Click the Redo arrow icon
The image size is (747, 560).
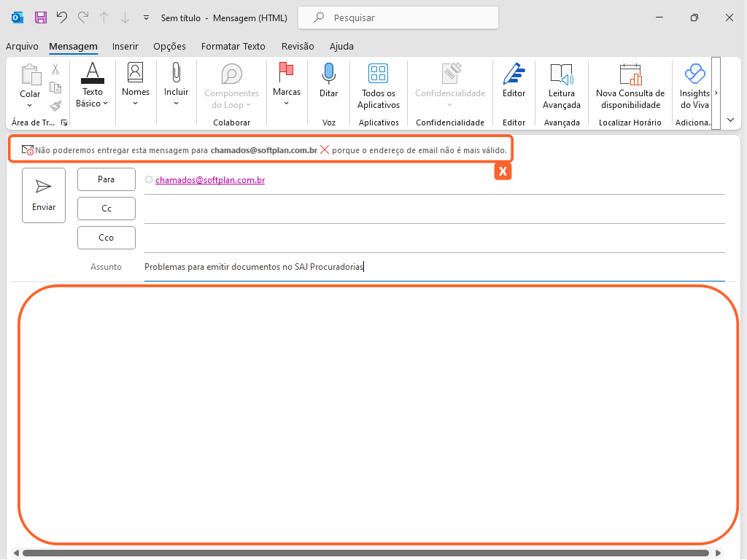coord(83,17)
